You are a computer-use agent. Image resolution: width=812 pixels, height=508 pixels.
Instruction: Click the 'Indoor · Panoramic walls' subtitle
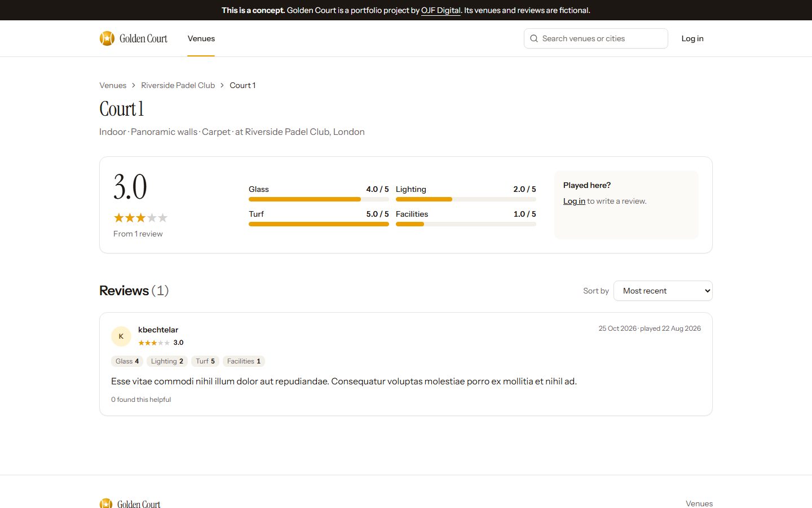pos(232,132)
